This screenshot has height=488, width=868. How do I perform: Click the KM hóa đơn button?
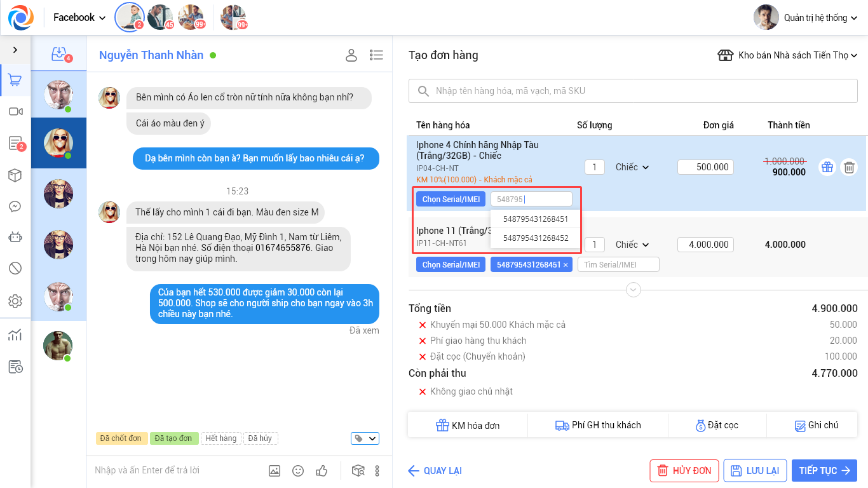tap(468, 425)
